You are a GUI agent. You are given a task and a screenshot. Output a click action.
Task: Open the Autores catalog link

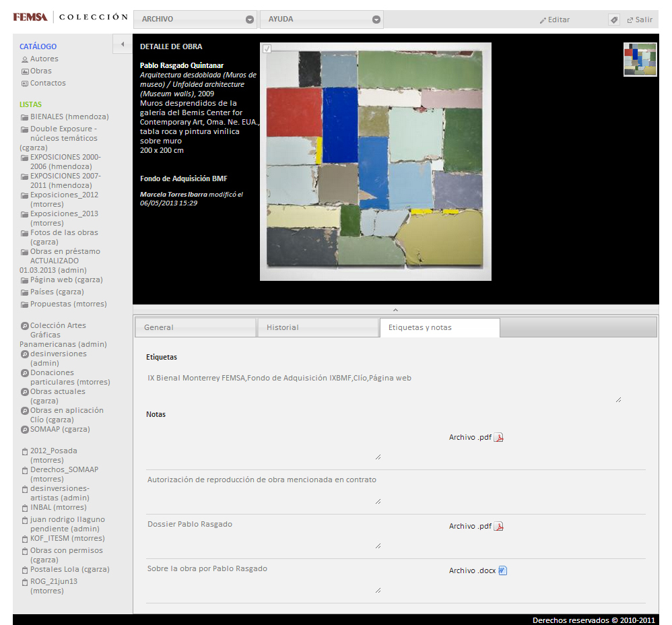click(44, 59)
